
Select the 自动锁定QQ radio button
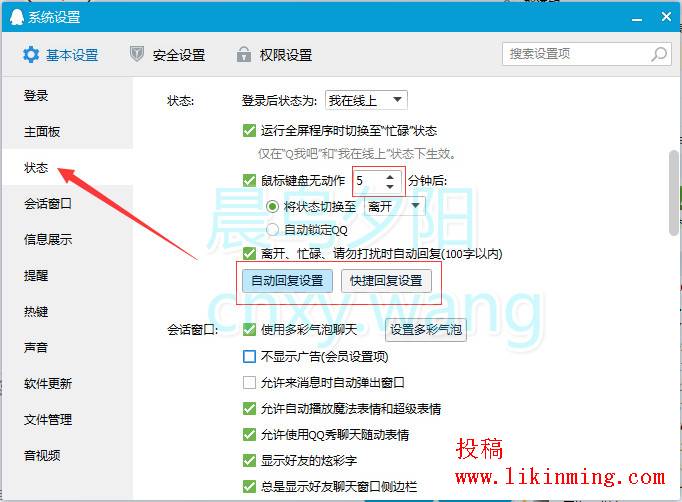coord(273,229)
